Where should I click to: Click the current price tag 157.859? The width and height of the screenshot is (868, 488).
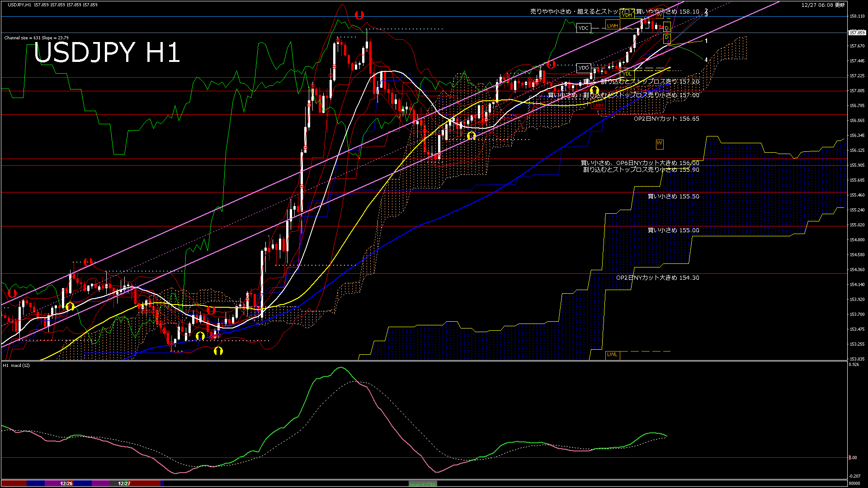857,33
